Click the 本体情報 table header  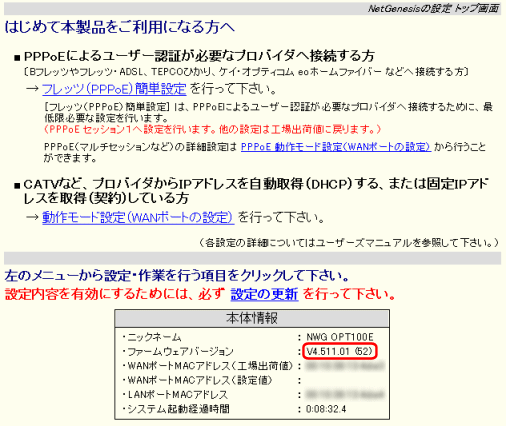point(252,318)
